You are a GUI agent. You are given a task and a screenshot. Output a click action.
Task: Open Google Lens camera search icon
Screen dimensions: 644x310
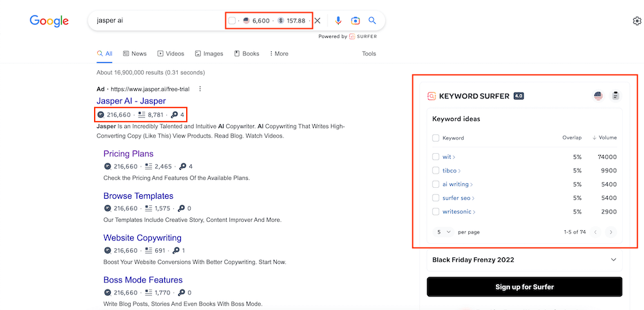click(x=355, y=21)
